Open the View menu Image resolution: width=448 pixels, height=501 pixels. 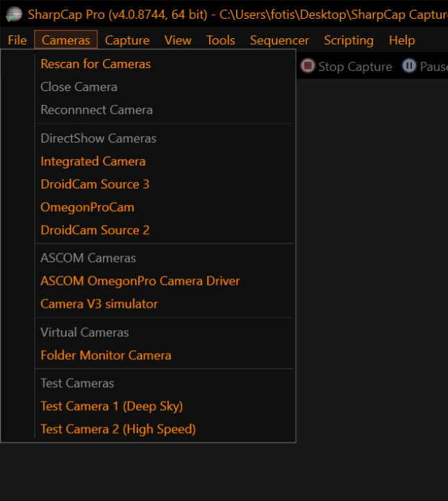pyautogui.click(x=178, y=40)
